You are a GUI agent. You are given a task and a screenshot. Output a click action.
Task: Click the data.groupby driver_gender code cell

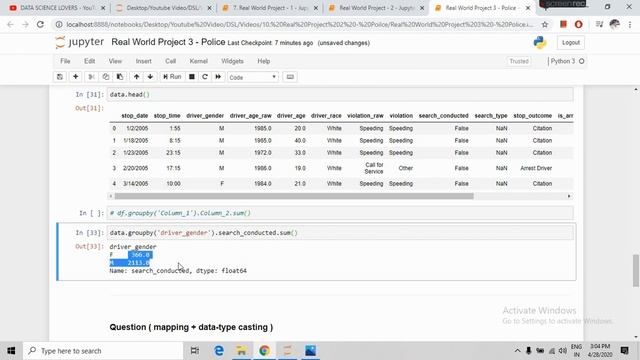(340, 233)
